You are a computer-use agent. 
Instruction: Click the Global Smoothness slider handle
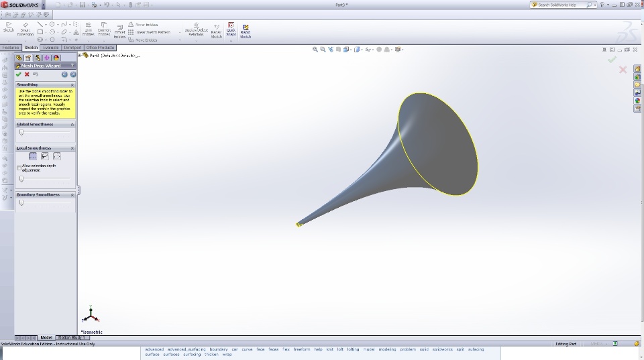coord(21,133)
